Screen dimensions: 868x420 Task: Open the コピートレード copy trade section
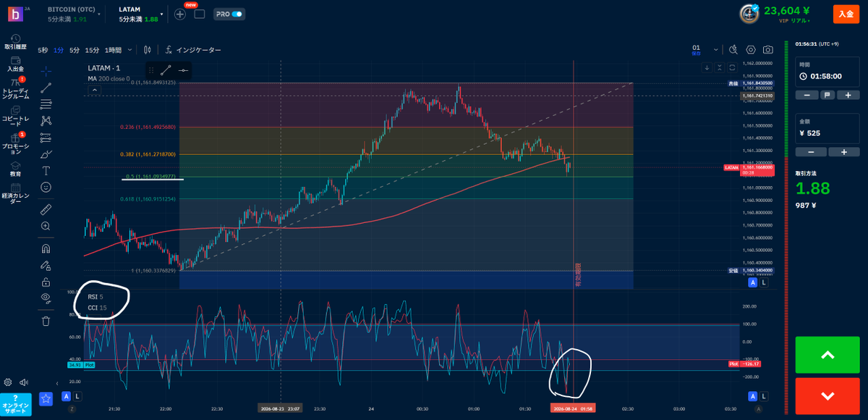[15, 117]
